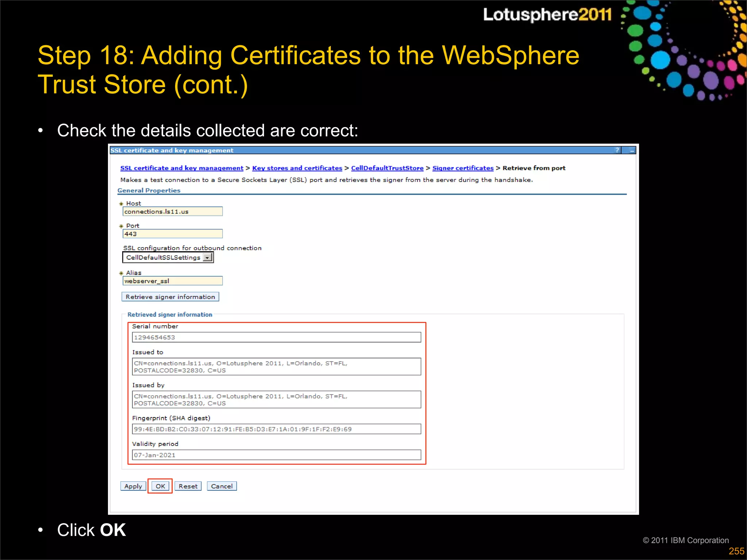Click the Apply button
This screenshot has width=747, height=560.
click(133, 486)
